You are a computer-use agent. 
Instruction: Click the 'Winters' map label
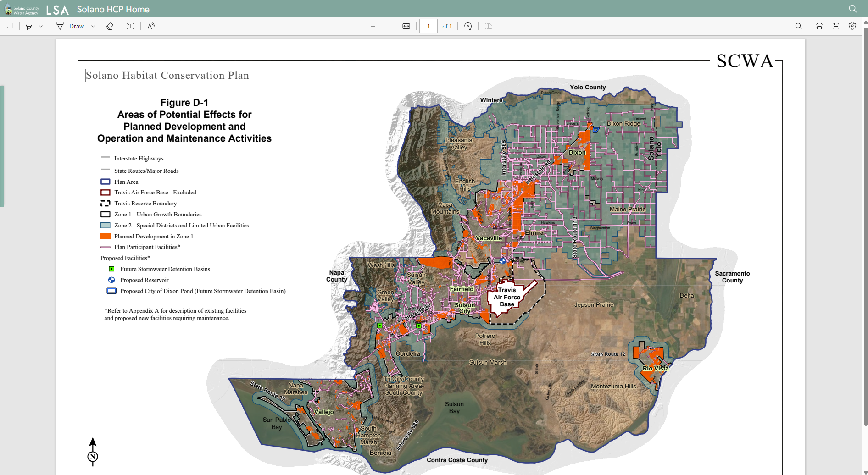coord(491,100)
